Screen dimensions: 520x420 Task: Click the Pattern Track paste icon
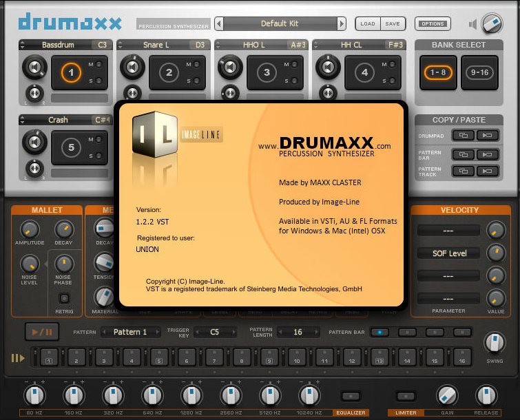pyautogui.click(x=488, y=171)
